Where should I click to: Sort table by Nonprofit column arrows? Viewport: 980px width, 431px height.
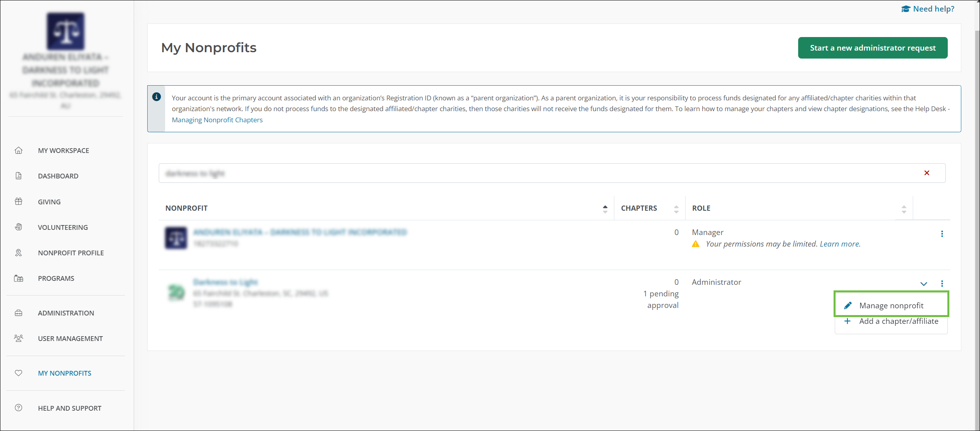pos(605,209)
